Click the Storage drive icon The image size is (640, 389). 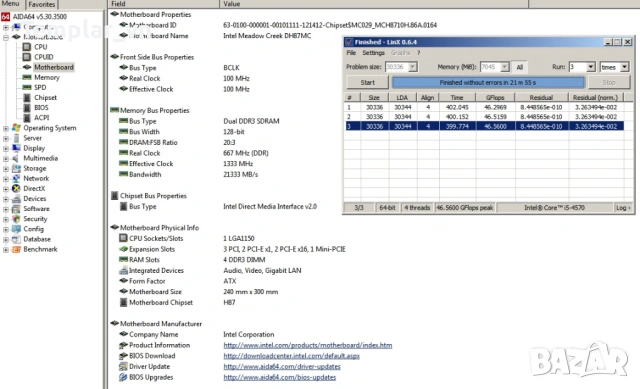pos(16,168)
